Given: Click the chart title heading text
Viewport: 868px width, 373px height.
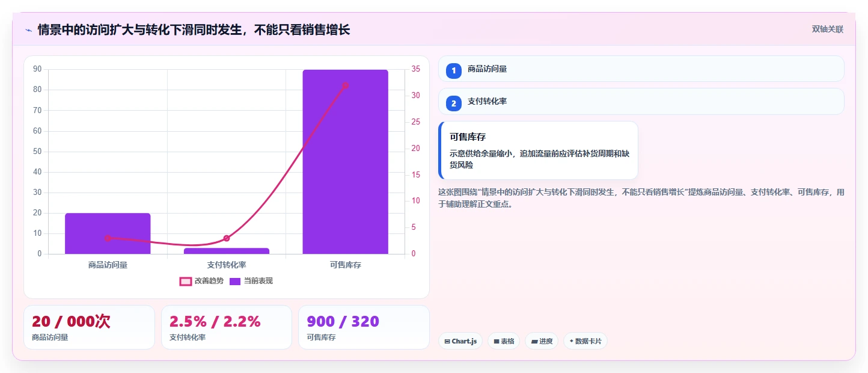Looking at the screenshot, I should [x=194, y=29].
